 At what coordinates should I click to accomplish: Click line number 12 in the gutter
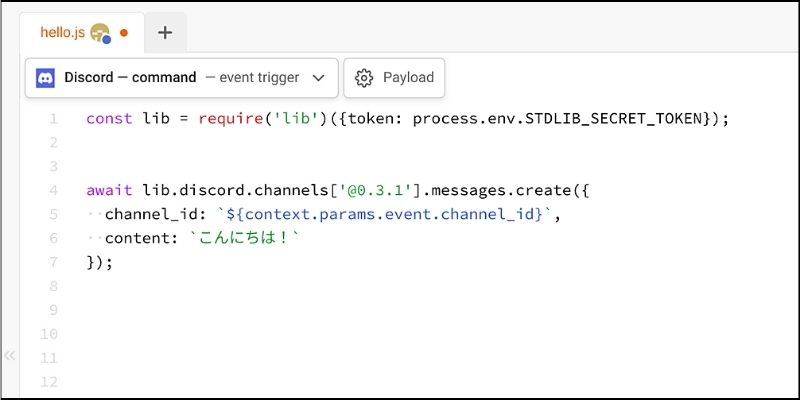pos(49,382)
